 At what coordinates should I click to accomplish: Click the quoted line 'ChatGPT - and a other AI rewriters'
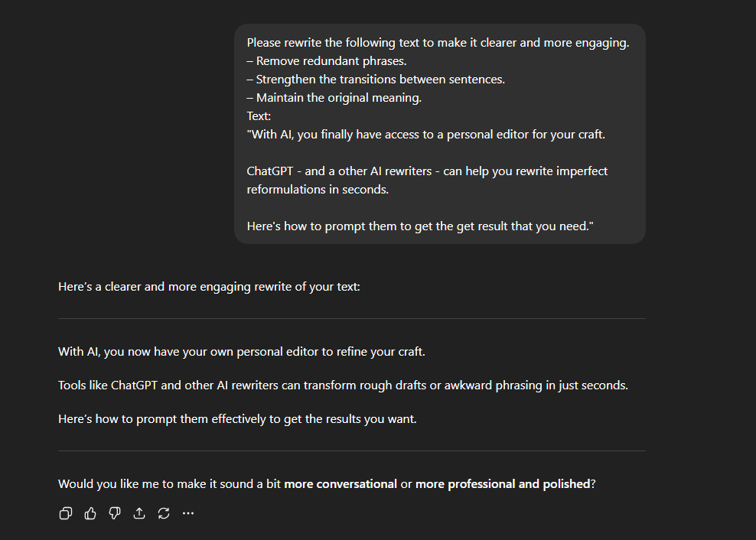point(427,171)
